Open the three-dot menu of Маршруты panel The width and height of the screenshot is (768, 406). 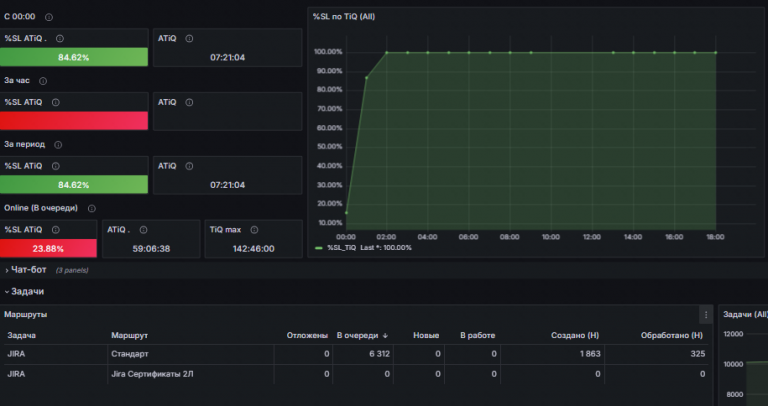[x=706, y=315]
